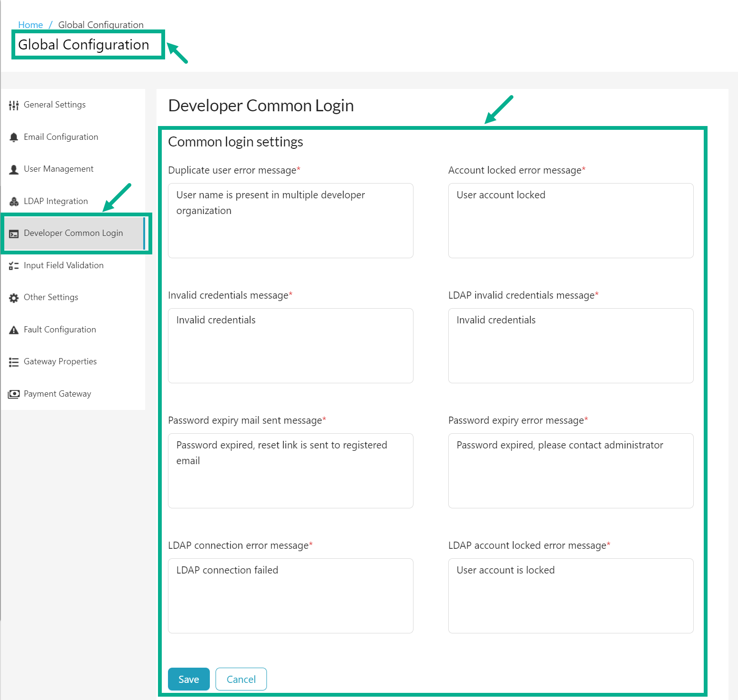Click the Input Field Validation checklist icon
738x700 pixels.
tap(14, 266)
